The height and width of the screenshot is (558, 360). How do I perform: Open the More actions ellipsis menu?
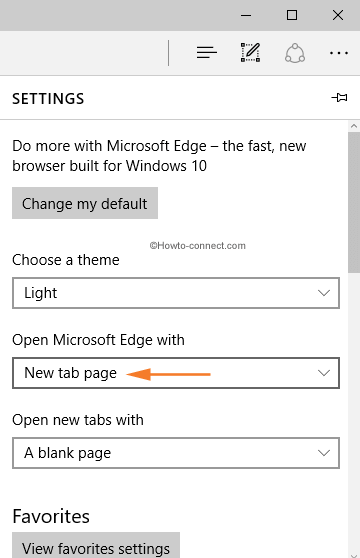pos(339,53)
